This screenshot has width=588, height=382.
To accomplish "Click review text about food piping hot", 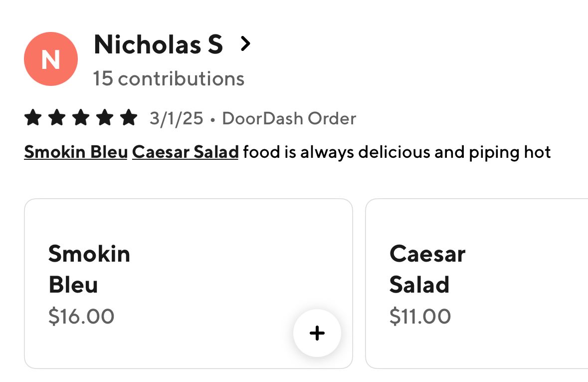I will tap(397, 152).
